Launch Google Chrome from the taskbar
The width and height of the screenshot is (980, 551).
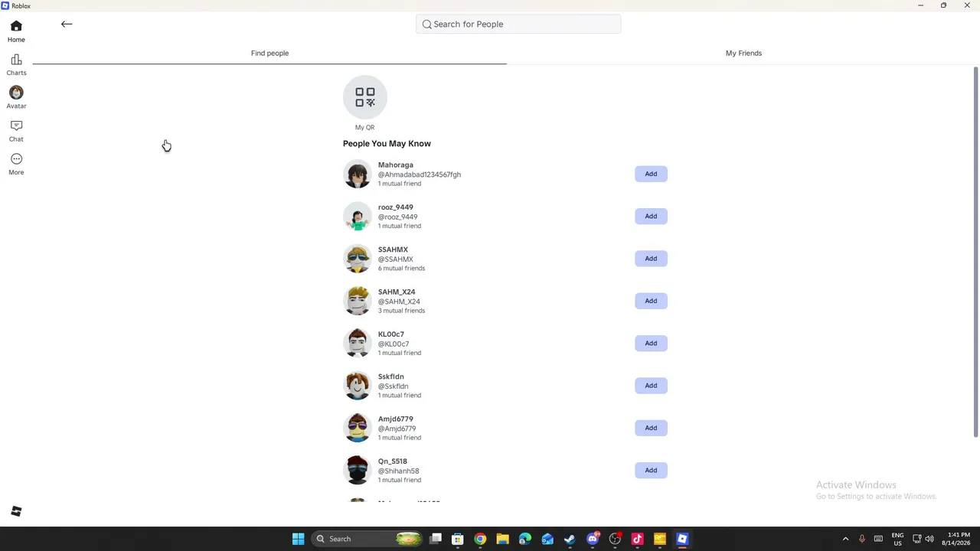tap(480, 539)
